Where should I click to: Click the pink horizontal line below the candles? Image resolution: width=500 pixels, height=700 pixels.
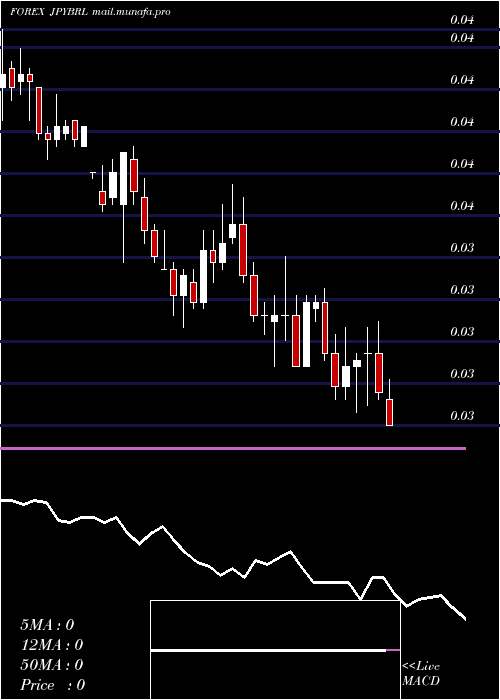point(233,448)
